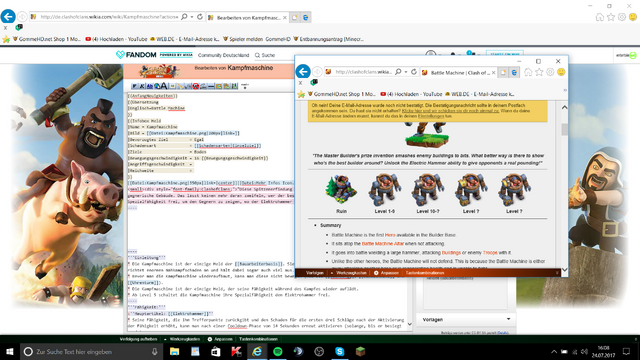This screenshot has width=640, height=360.
Task: Open Vorlagen in the orange bottom toolbar
Action: pos(315,273)
